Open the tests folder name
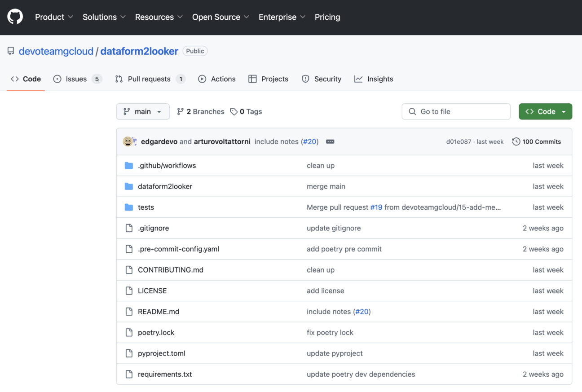This screenshot has height=392, width=582. coord(146,207)
